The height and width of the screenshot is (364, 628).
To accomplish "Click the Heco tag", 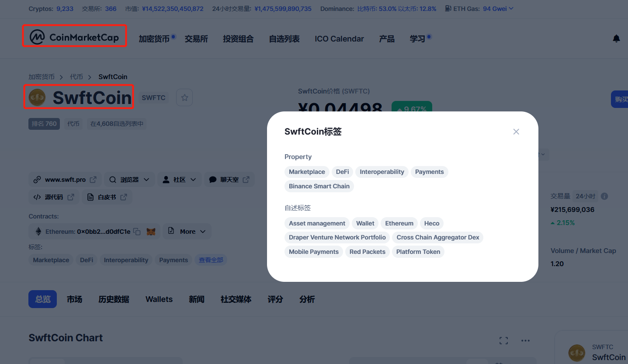I will tap(432, 223).
